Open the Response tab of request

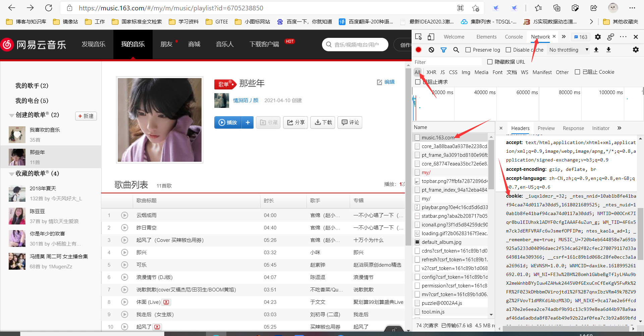[x=573, y=128]
